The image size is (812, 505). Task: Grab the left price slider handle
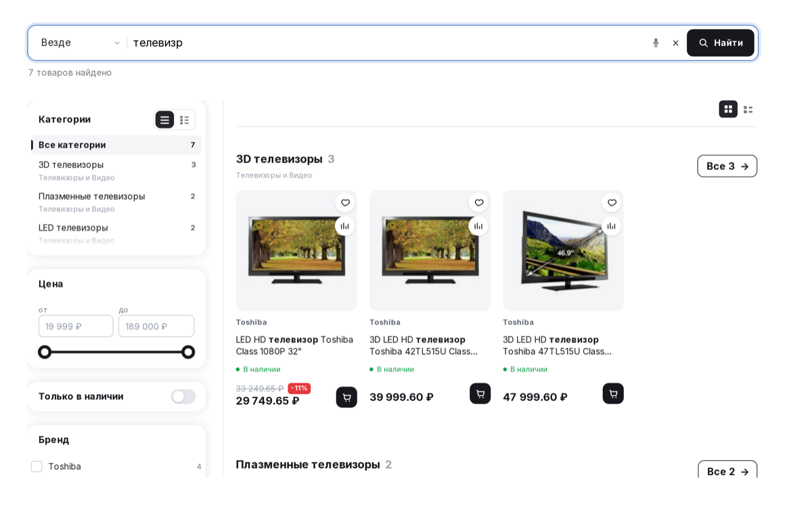tap(45, 352)
